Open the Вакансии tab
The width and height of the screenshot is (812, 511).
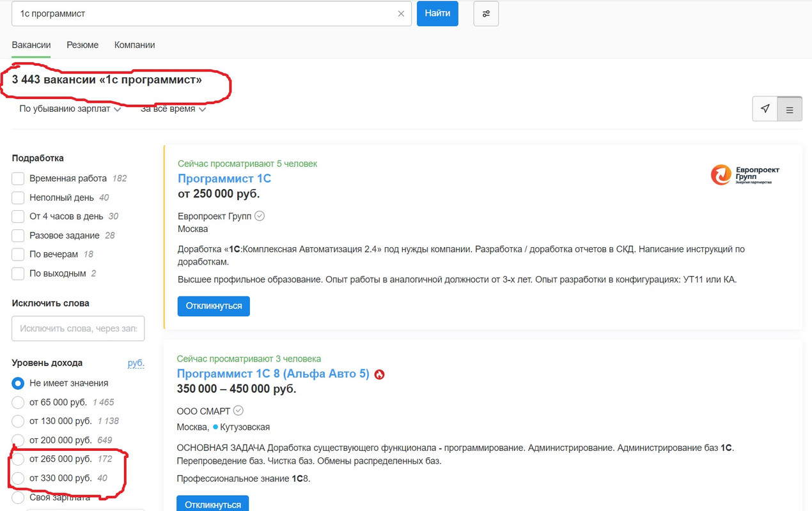tap(31, 45)
